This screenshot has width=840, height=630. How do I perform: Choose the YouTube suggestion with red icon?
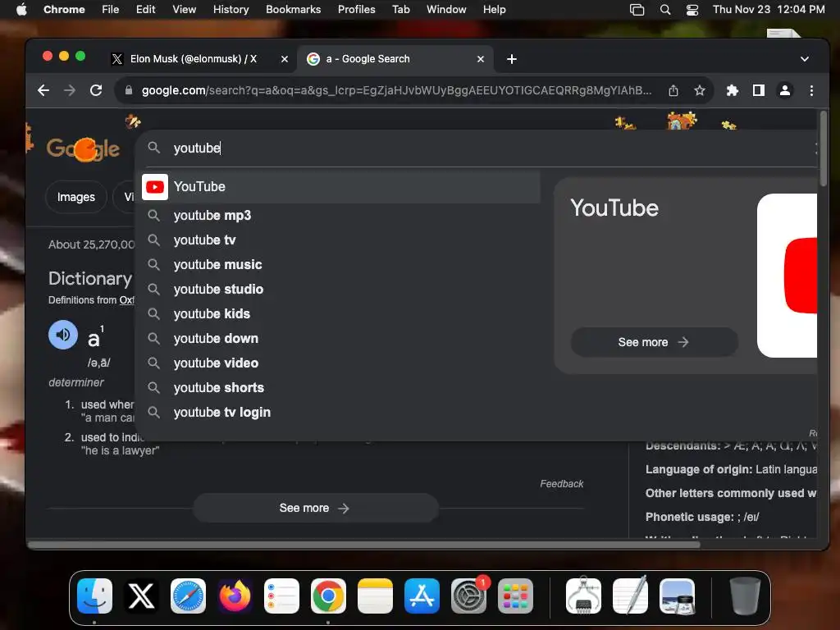click(x=340, y=187)
